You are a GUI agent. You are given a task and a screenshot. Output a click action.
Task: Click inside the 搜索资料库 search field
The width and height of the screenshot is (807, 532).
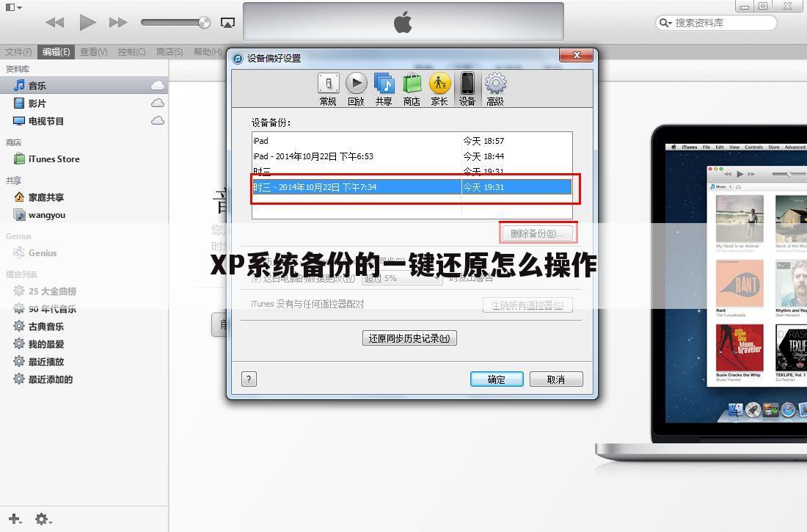[x=715, y=23]
